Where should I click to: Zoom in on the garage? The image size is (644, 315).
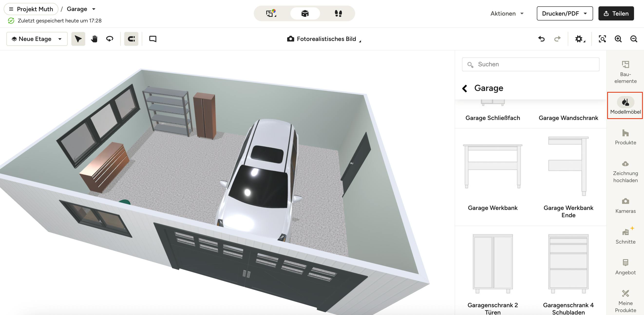[x=618, y=39]
